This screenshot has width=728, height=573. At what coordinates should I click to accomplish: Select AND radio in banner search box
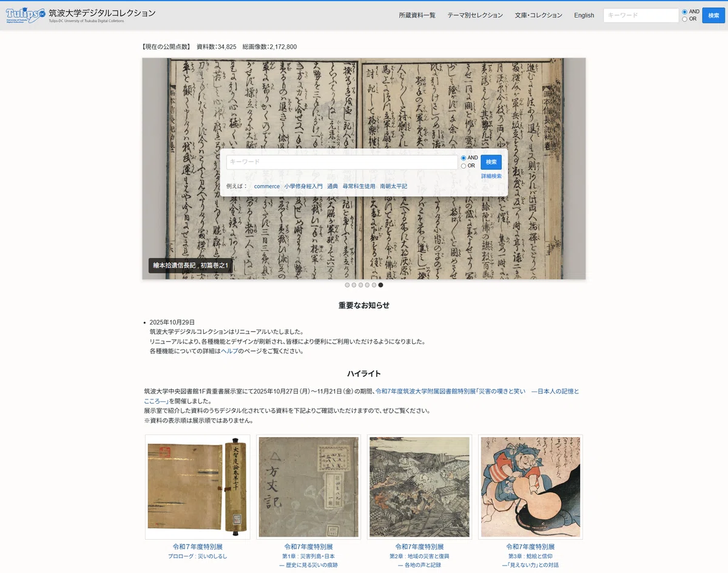pyautogui.click(x=463, y=158)
